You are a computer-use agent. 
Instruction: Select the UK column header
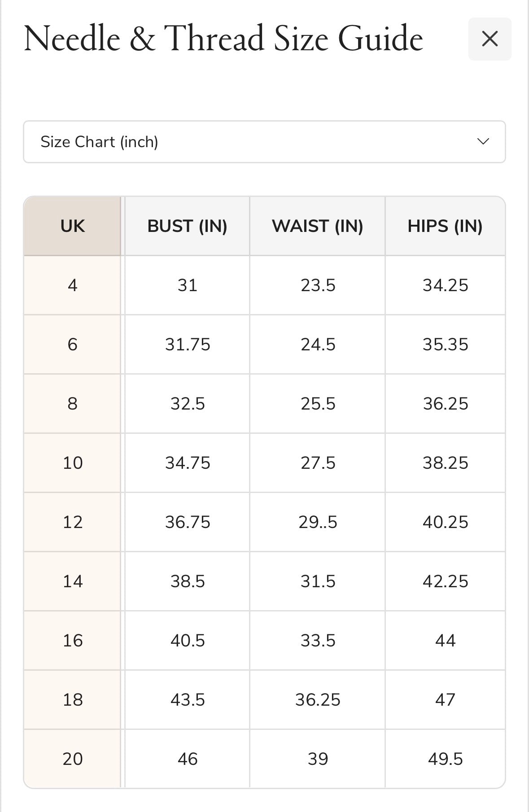click(x=72, y=226)
